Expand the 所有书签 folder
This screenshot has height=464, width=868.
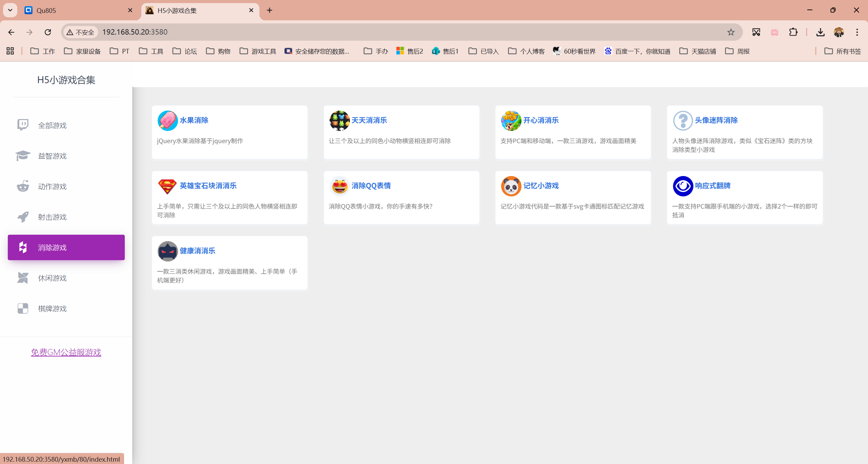pyautogui.click(x=843, y=51)
